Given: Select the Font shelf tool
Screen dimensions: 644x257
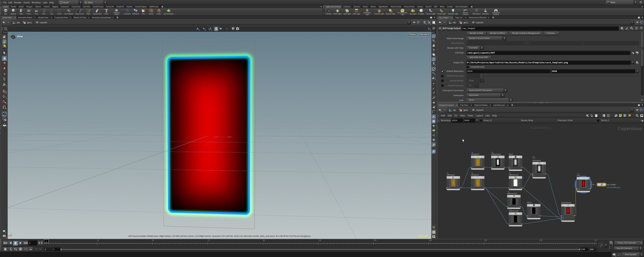Looking at the screenshot, I should tap(106, 11).
